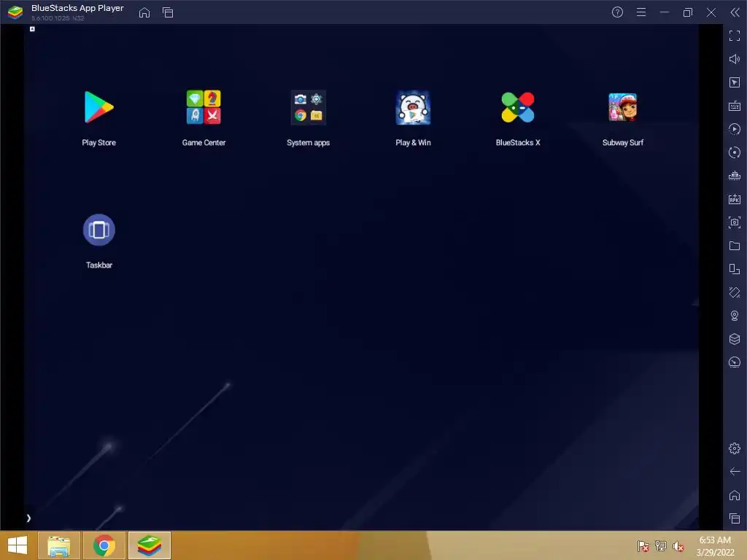Open the Taskbar app
Screen dimensions: 747x560
(x=99, y=230)
